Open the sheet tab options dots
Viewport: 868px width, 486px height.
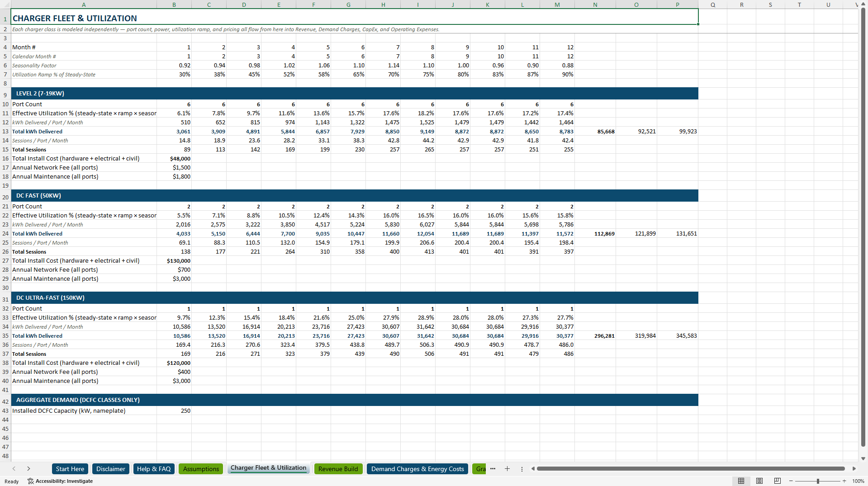[522, 469]
